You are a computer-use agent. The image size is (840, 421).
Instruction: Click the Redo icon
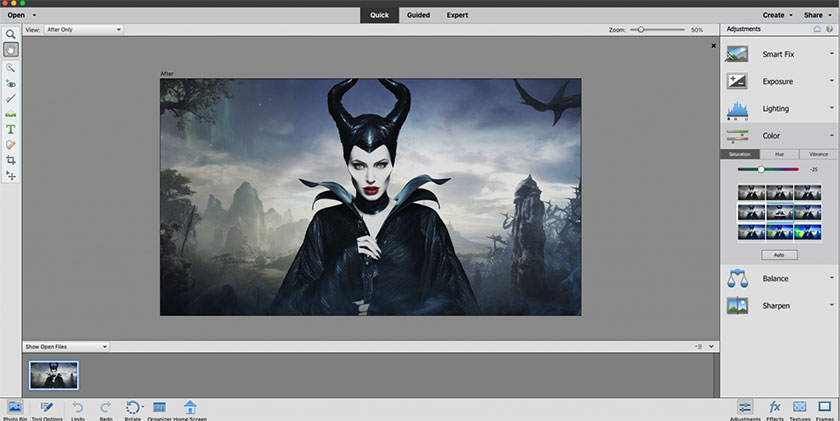coord(106,408)
